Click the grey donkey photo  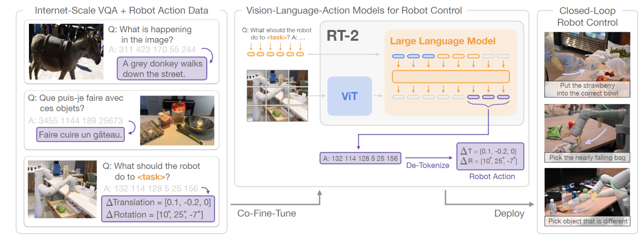pos(66,52)
